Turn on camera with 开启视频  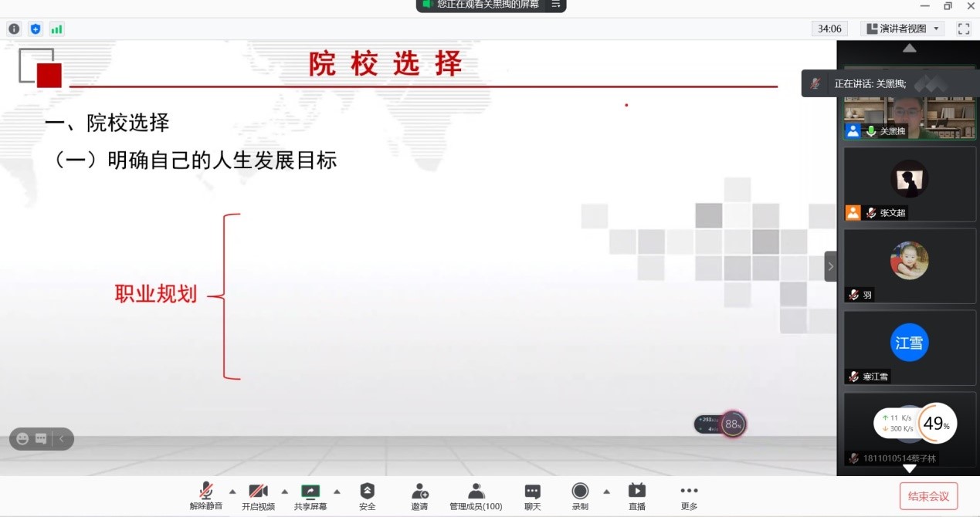tap(258, 496)
